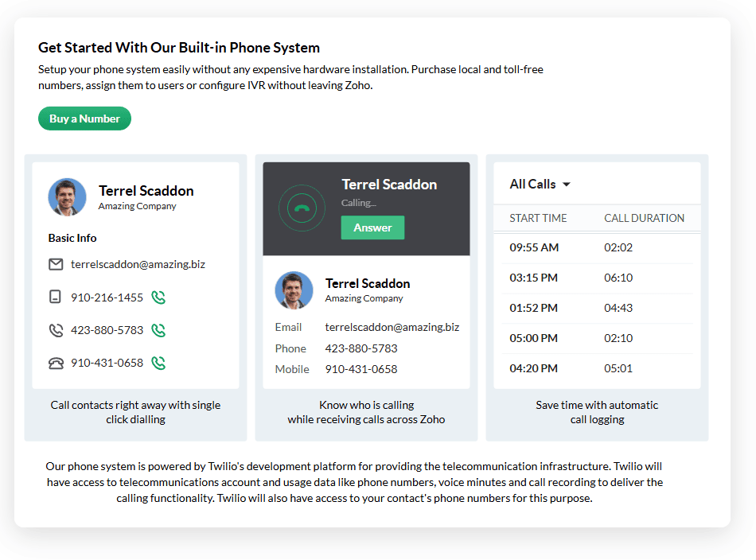Sort by the START TIME column header
Image resolution: width=756 pixels, height=560 pixels.
coord(538,218)
